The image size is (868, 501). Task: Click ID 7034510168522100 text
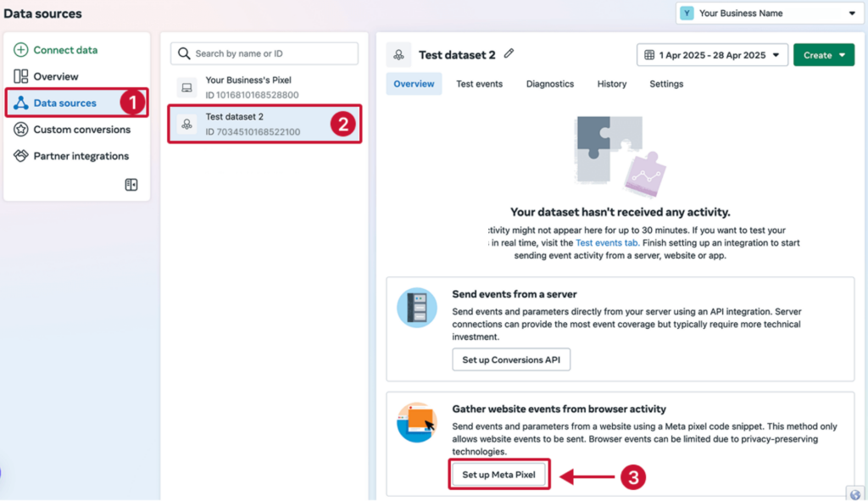(x=253, y=131)
